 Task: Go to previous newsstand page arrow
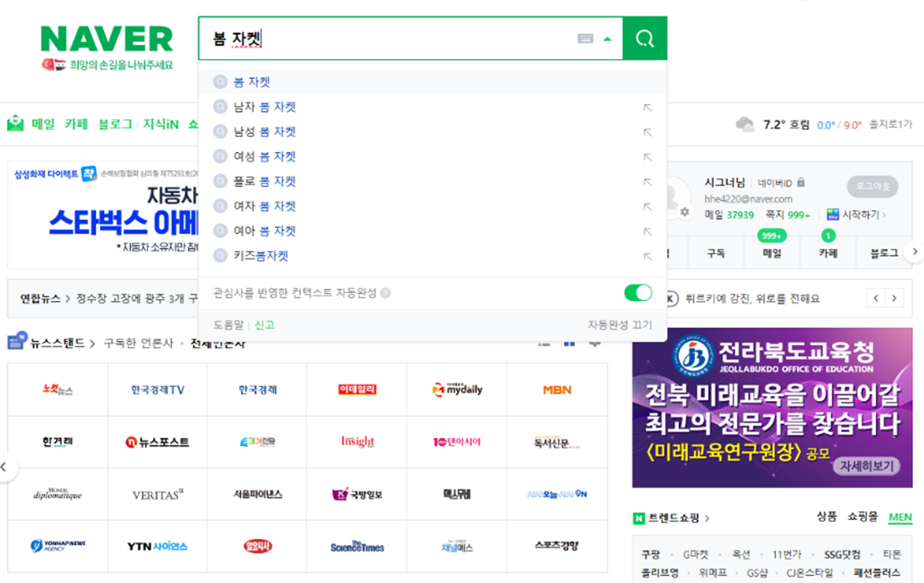pos(5,467)
